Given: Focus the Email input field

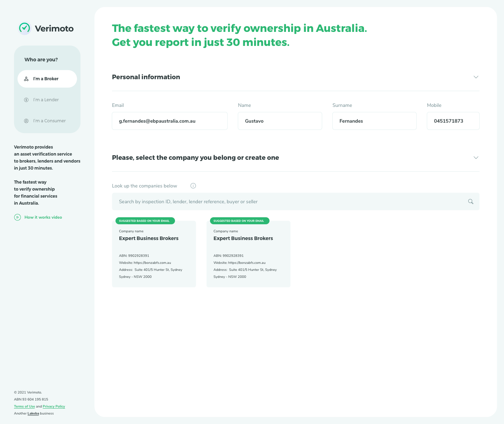Looking at the screenshot, I should pyautogui.click(x=170, y=121).
